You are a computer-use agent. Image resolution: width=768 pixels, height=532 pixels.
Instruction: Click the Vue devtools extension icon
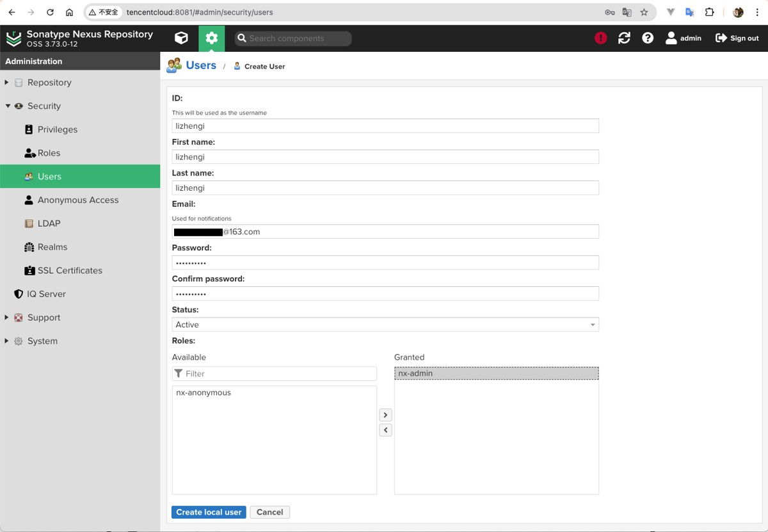[x=671, y=12]
